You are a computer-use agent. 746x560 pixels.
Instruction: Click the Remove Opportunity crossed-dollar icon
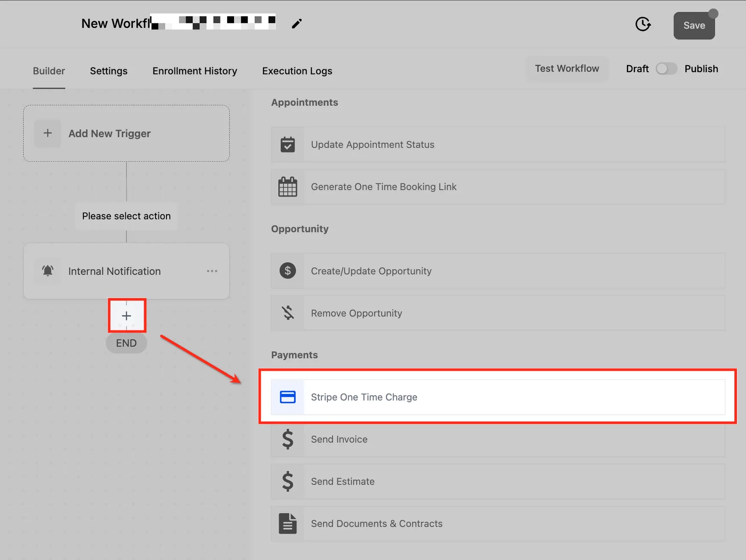pos(288,313)
